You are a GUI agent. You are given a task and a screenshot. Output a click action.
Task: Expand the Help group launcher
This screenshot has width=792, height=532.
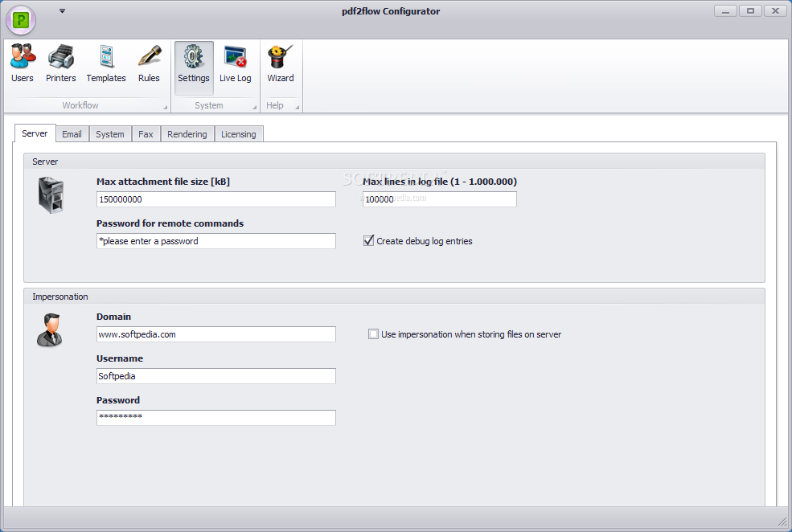tap(297, 107)
